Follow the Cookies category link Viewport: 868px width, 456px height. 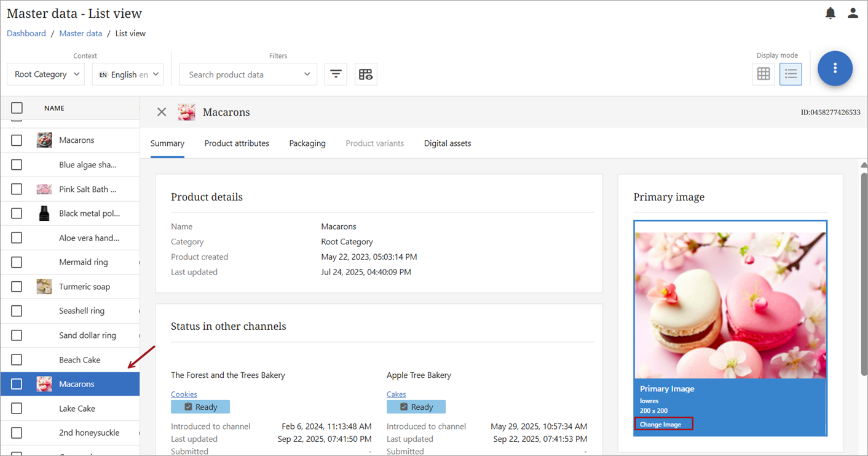[x=184, y=394]
